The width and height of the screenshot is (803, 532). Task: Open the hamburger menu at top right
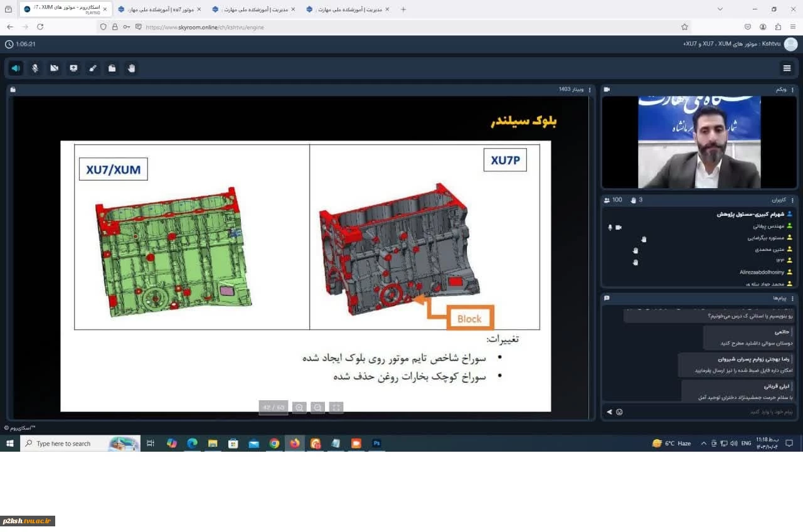tap(787, 68)
